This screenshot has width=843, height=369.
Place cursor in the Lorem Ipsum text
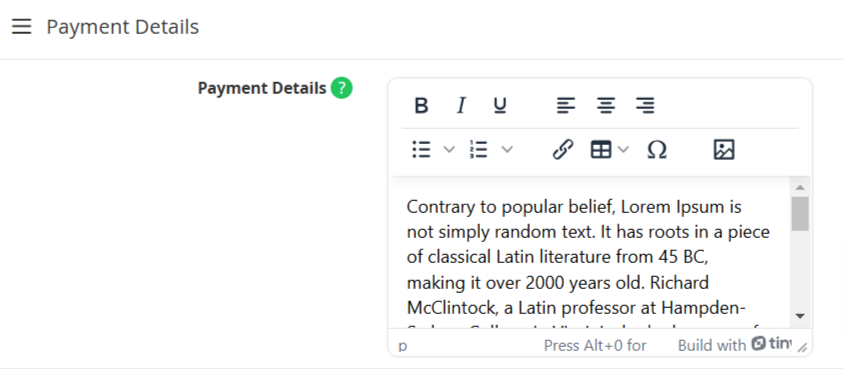(x=588, y=257)
